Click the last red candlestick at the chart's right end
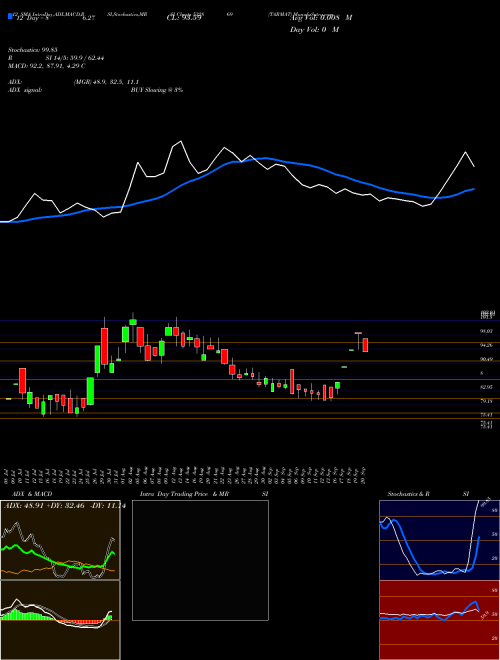 pyautogui.click(x=365, y=345)
